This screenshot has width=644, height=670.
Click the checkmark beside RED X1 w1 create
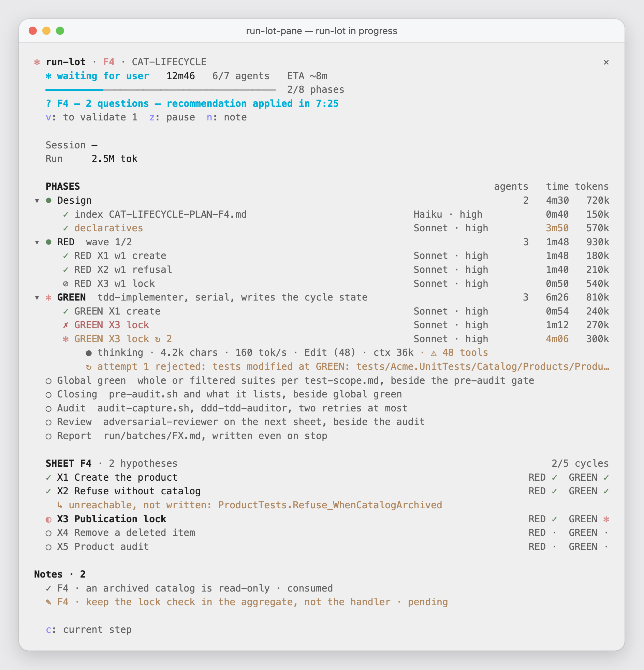(x=65, y=256)
